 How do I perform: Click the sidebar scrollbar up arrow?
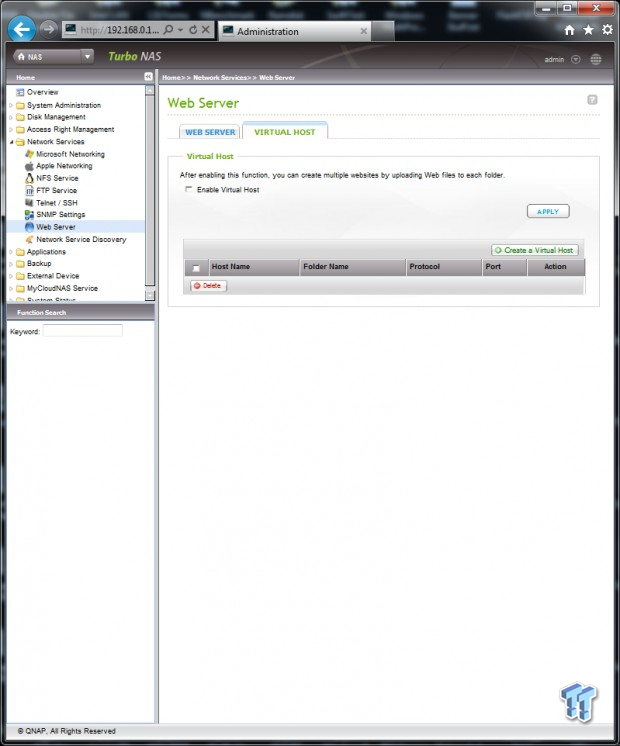coord(150,90)
